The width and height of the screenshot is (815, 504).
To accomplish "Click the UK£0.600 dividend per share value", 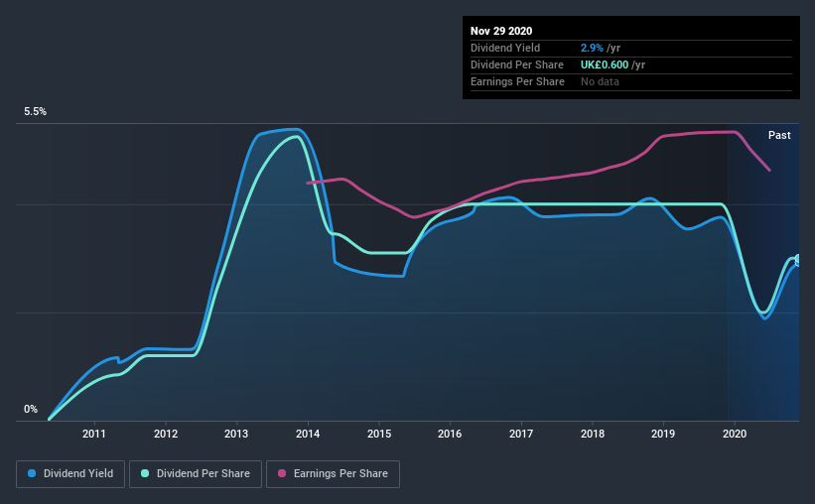I will pyautogui.click(x=605, y=64).
